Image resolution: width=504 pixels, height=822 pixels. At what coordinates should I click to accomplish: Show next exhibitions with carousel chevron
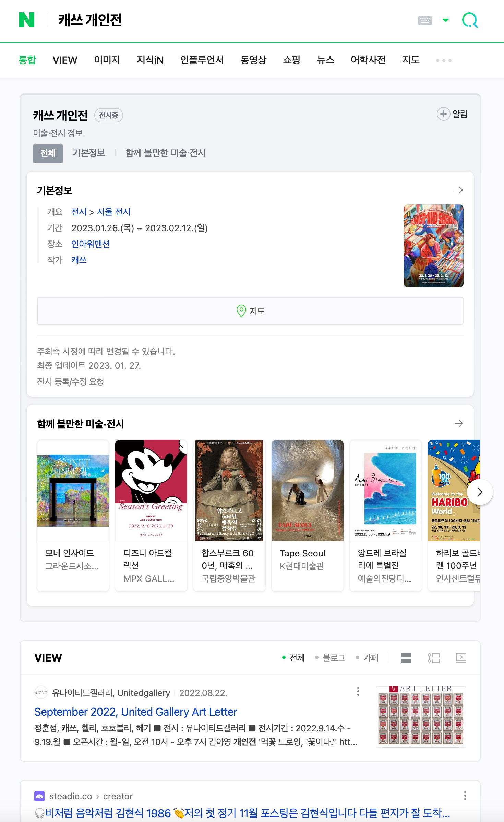coord(480,492)
